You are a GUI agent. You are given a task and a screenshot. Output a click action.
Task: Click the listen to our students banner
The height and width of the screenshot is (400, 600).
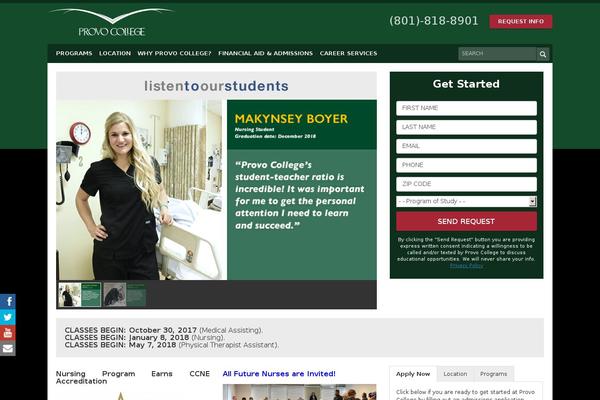[216, 86]
